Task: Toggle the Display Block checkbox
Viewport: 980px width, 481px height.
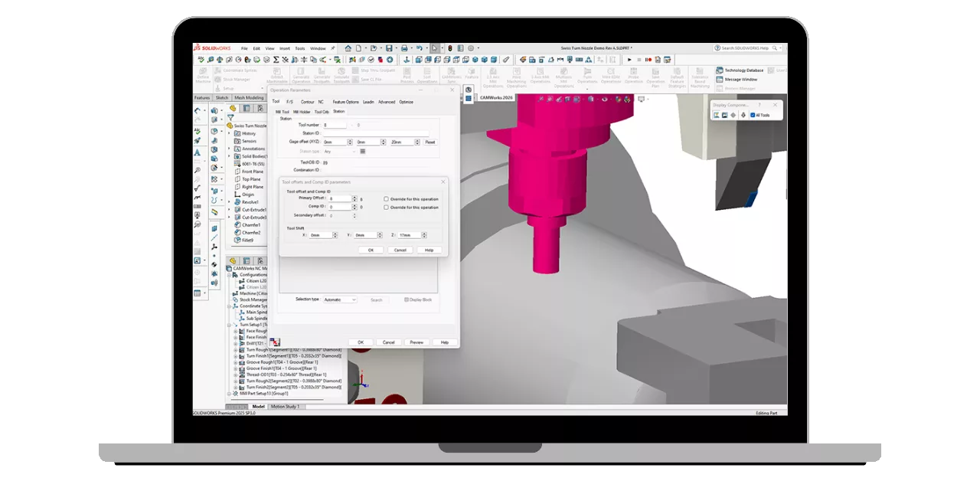Action: (407, 299)
